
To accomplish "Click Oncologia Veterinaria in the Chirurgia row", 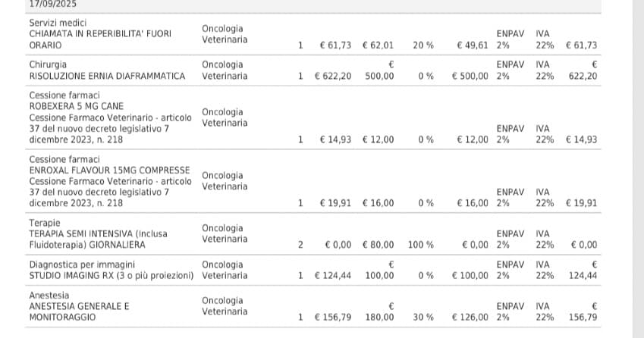I will [225, 70].
